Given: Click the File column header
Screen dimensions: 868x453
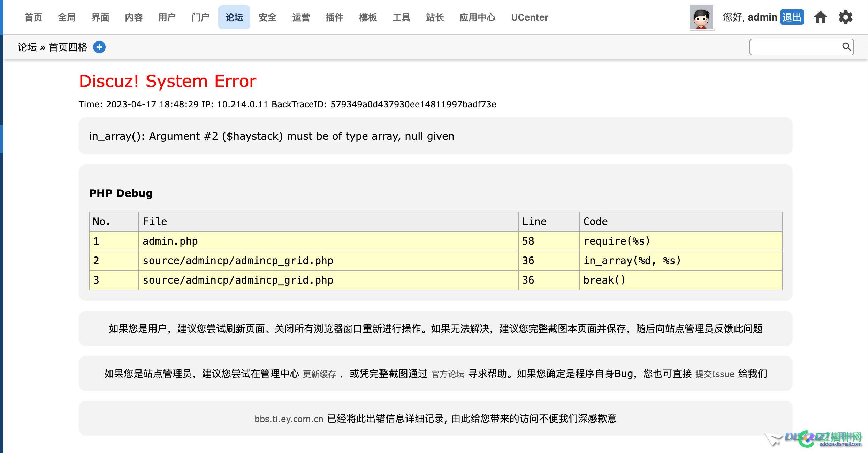Looking at the screenshot, I should click(328, 222).
